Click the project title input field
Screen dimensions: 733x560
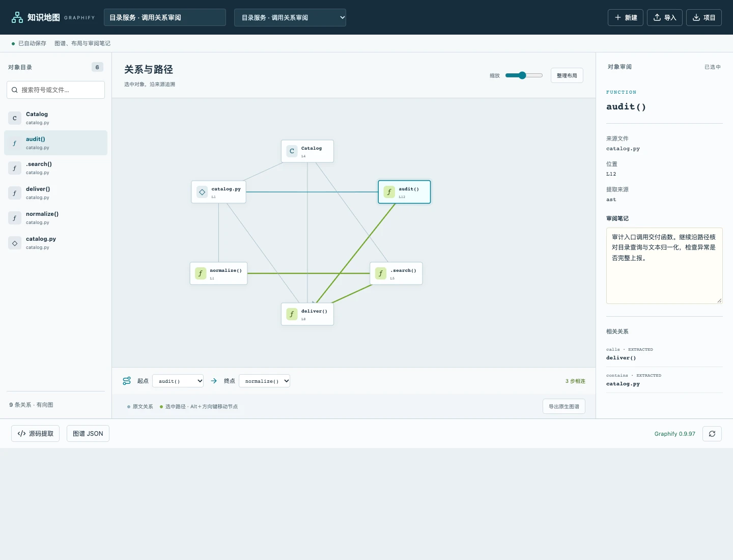click(x=165, y=17)
